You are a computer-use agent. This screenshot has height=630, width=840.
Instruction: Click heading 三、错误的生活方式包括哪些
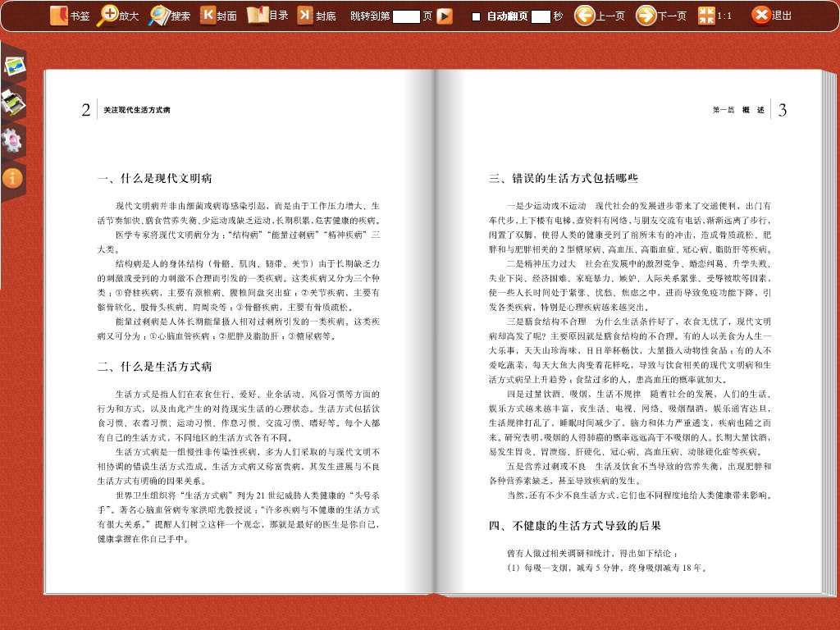[x=563, y=178]
